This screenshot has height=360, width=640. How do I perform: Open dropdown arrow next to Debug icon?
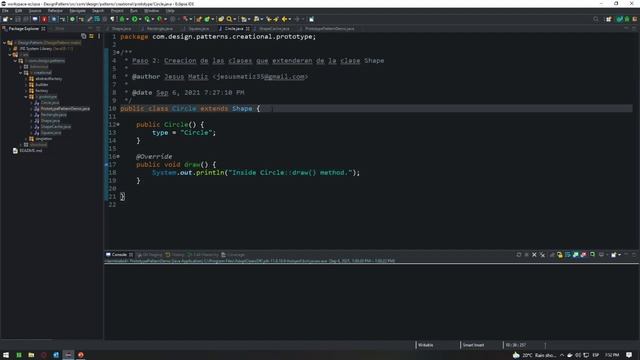click(127, 19)
